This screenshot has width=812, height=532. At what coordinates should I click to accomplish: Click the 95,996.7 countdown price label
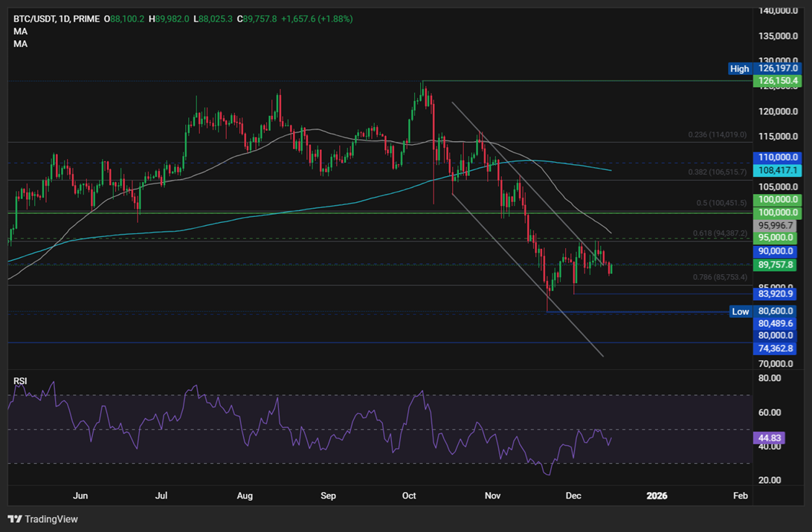775,224
